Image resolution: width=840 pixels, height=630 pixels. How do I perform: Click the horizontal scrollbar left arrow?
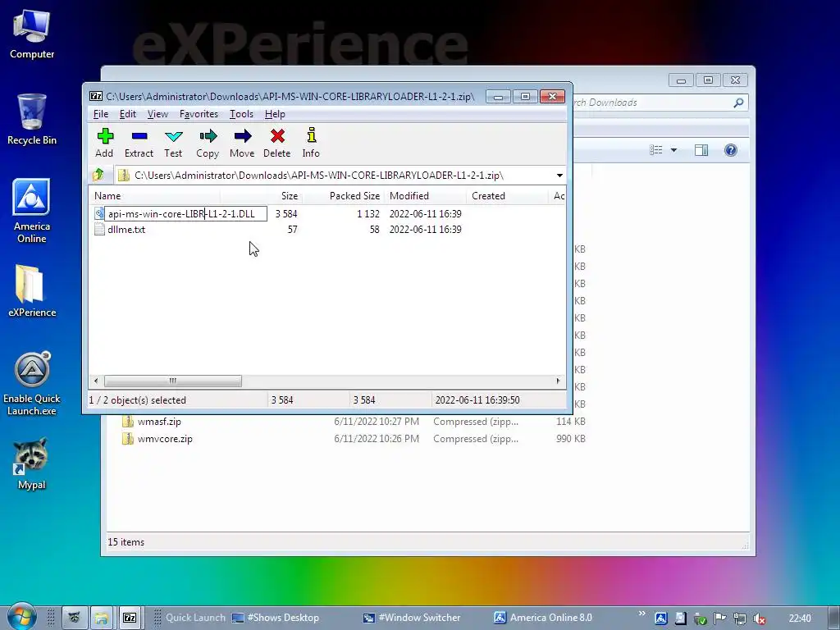tap(96, 381)
